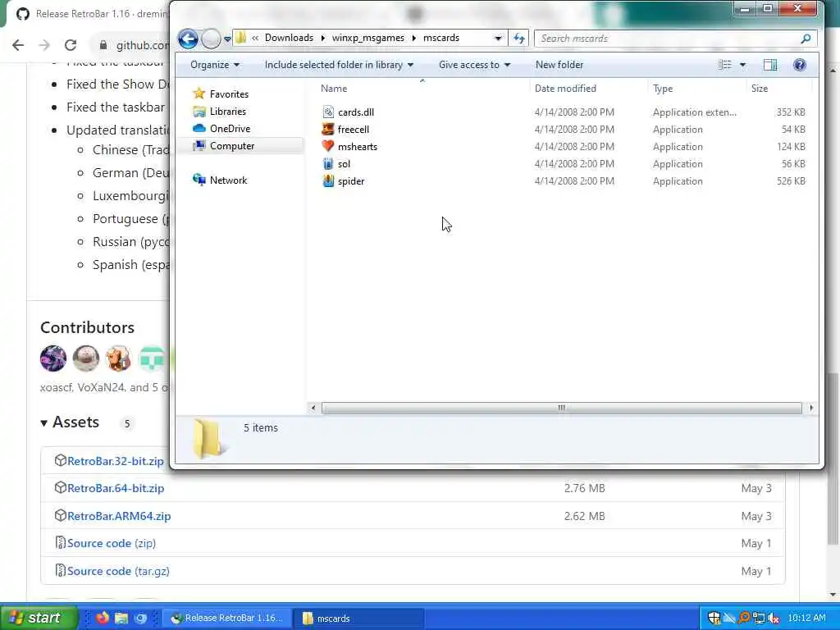The image size is (840, 630).
Task: Click the muted volume tray icon
Action: 773,618
